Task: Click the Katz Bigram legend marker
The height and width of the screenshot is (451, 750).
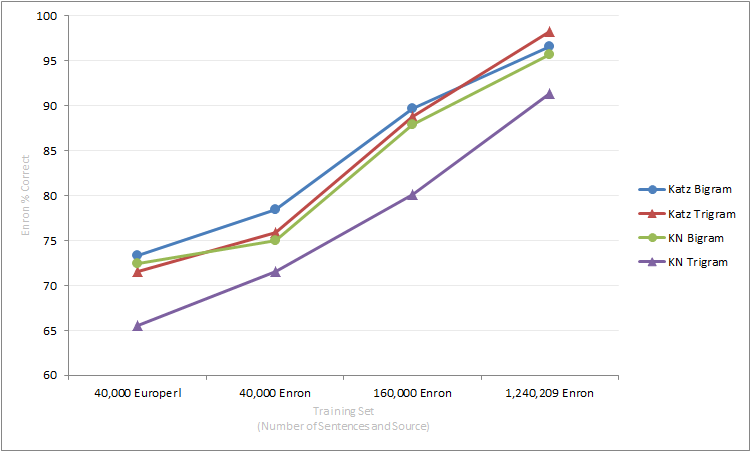Action: (x=652, y=189)
